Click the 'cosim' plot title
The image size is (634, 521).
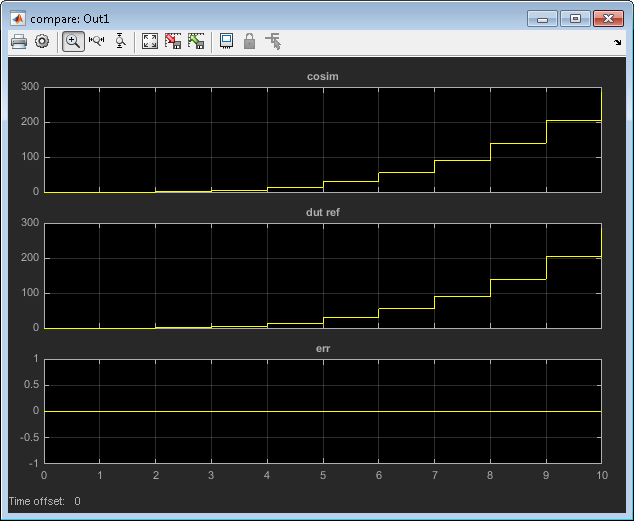click(x=323, y=76)
